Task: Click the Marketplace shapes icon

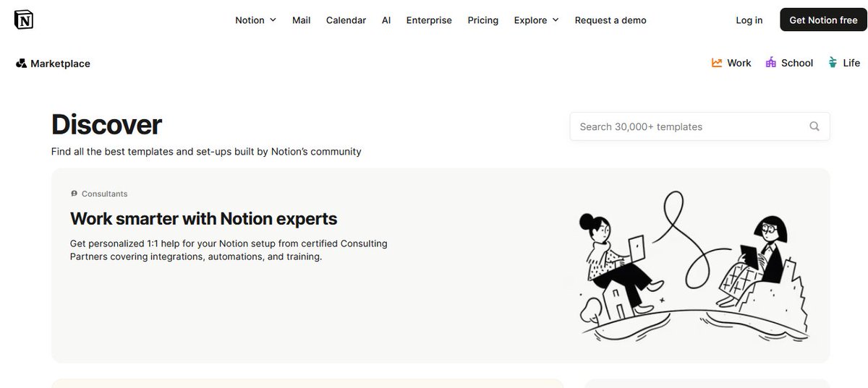Action: (21, 64)
